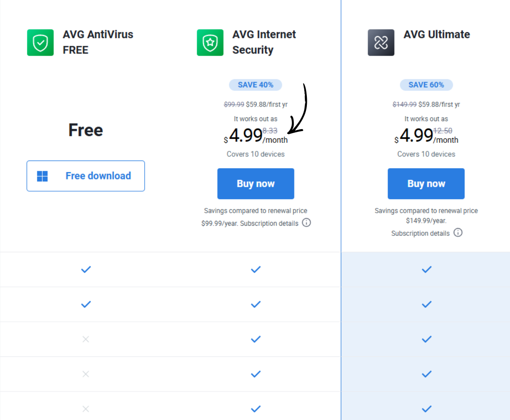Viewport: 510px width, 420px height.
Task: Click Buy now for AVG Internet Security
Action: pos(255,183)
